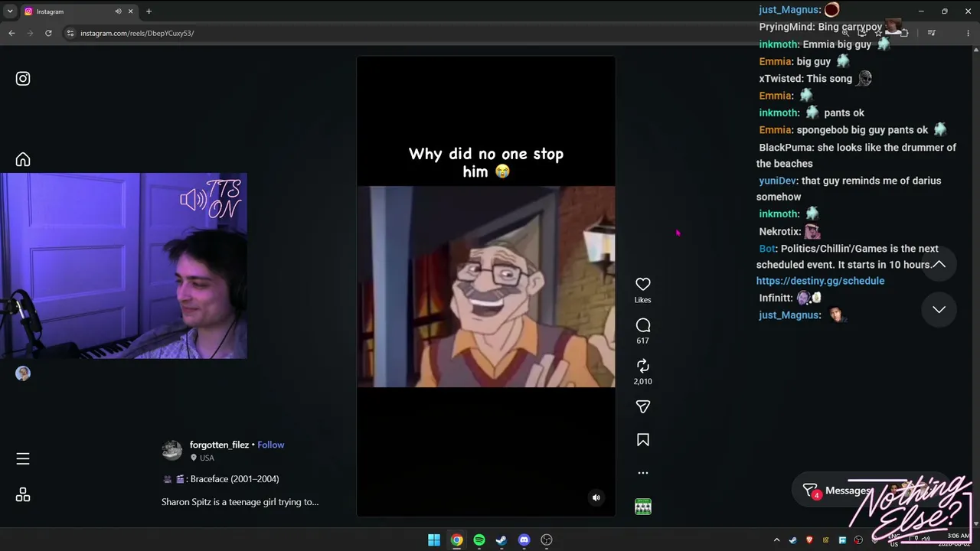Open the forgotten_filez profile name

click(219, 445)
